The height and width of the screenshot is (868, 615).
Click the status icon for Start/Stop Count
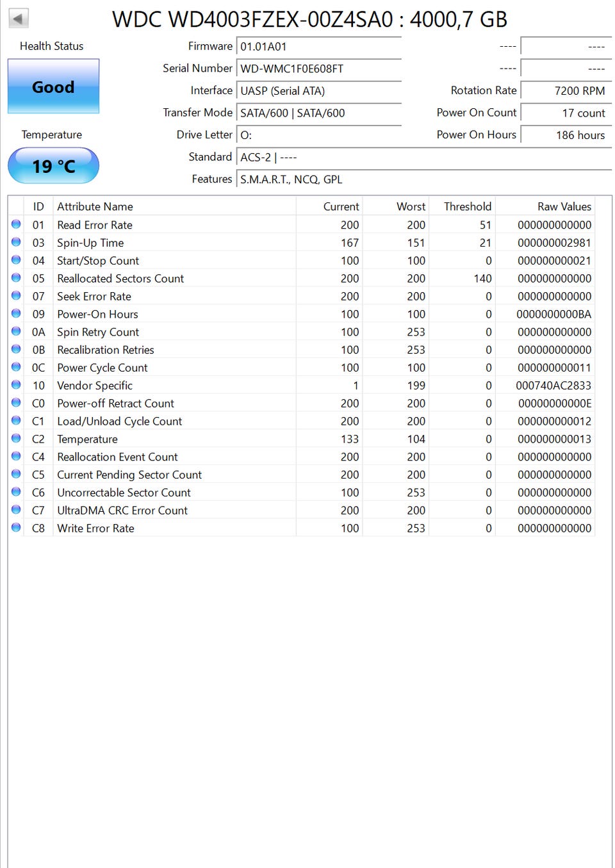point(16,260)
